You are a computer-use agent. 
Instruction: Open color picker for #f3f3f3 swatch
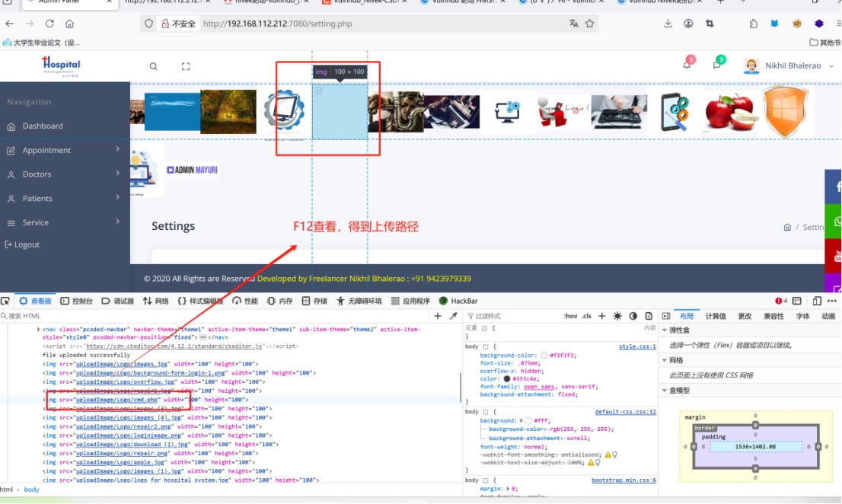pyautogui.click(x=544, y=356)
